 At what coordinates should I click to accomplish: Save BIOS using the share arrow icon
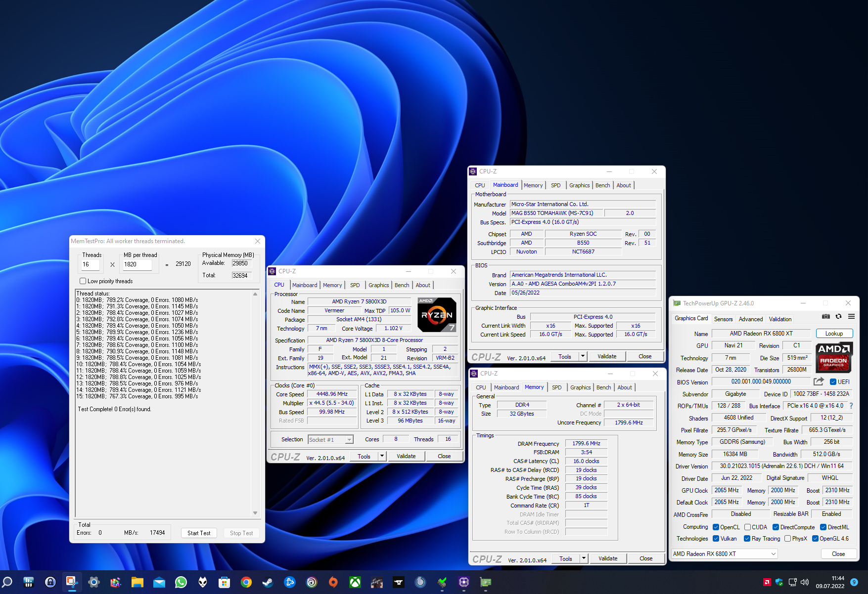[819, 382]
